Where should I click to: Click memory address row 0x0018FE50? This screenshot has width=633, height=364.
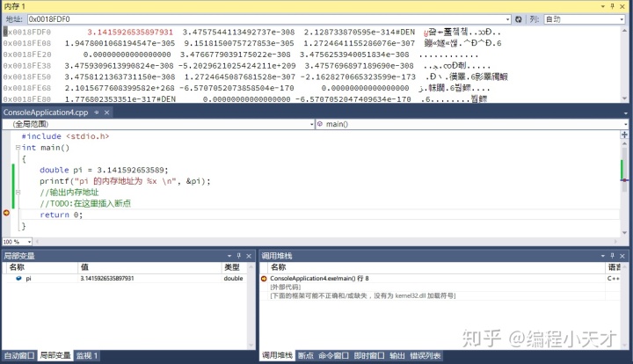click(27, 76)
